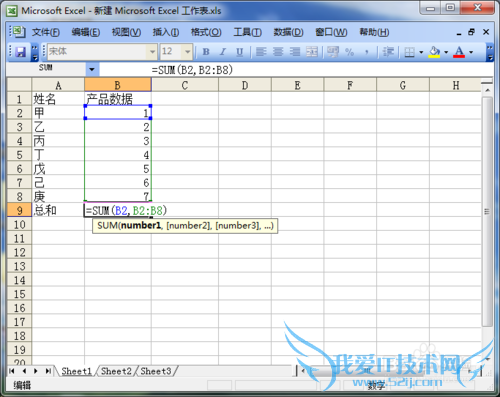Click vertical scrollbar up arrow
The height and width of the screenshot is (397, 500).
click(x=487, y=90)
